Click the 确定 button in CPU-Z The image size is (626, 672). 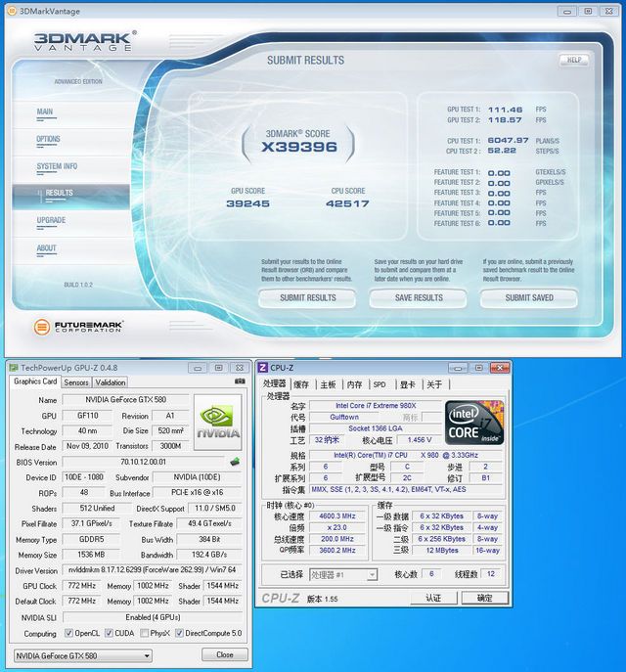(x=484, y=598)
